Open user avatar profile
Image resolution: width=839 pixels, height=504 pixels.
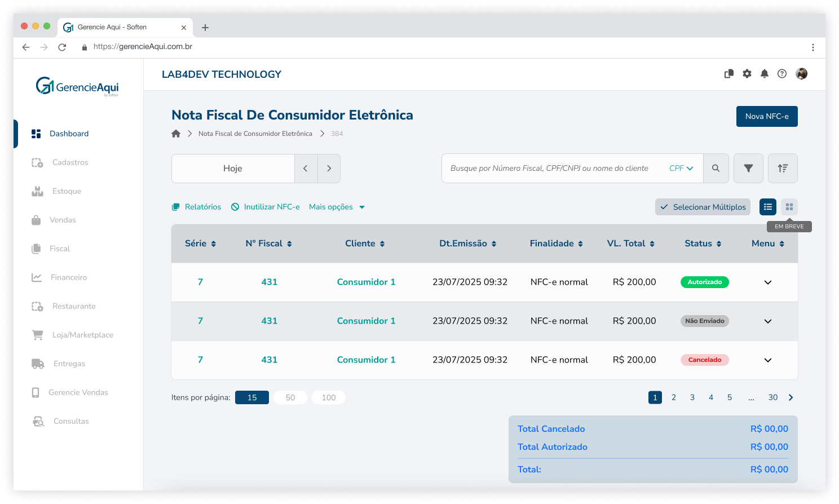(x=801, y=74)
